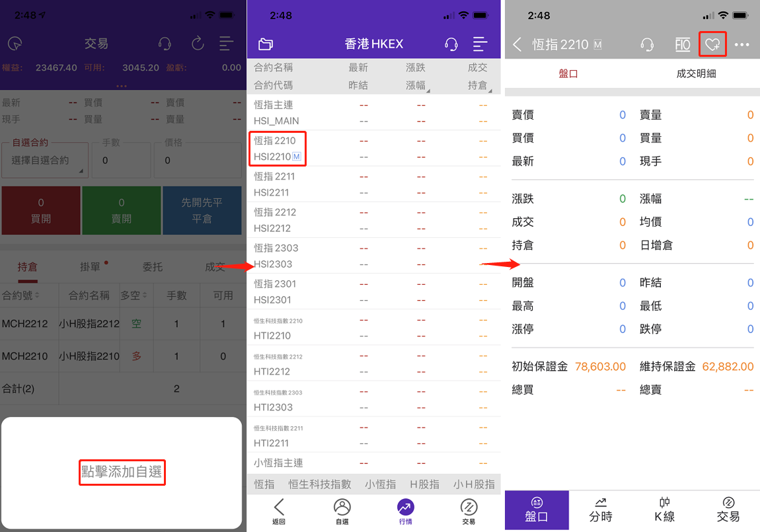This screenshot has height=532, width=760.
Task: Select the HTI2303 contract row
Action: click(x=373, y=399)
